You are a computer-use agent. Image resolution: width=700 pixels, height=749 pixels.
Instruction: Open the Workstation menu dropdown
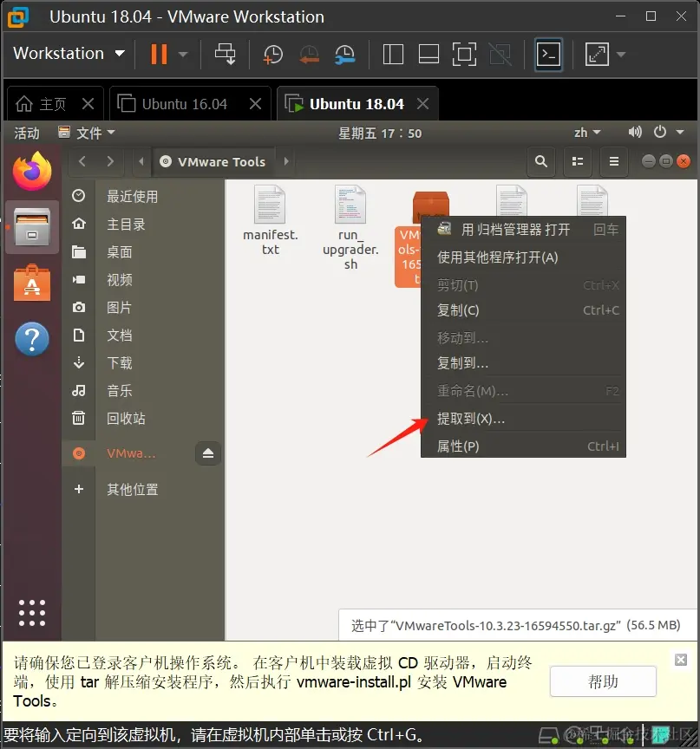[x=69, y=53]
